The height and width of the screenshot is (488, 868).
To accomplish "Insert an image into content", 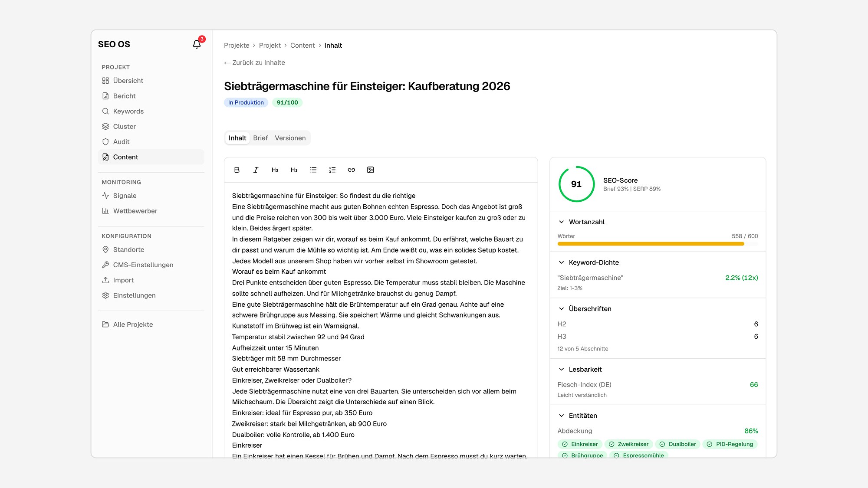I will click(x=370, y=170).
